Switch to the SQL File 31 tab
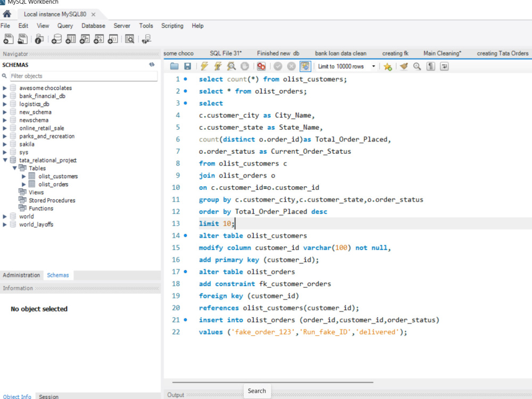 (x=226, y=53)
